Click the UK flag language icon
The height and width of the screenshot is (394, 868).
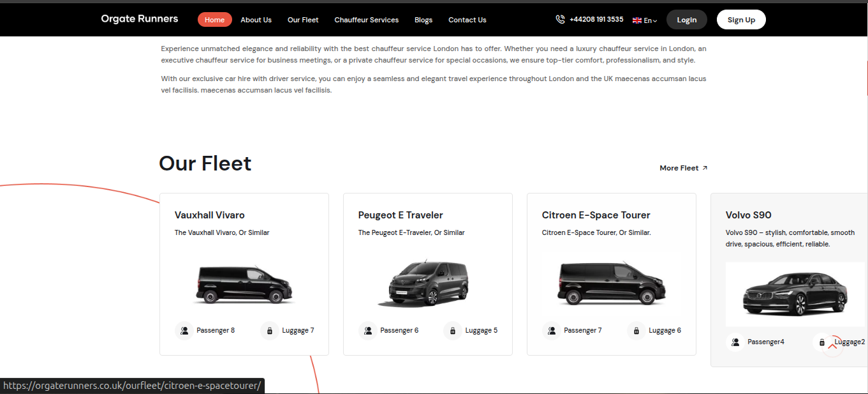(x=636, y=20)
